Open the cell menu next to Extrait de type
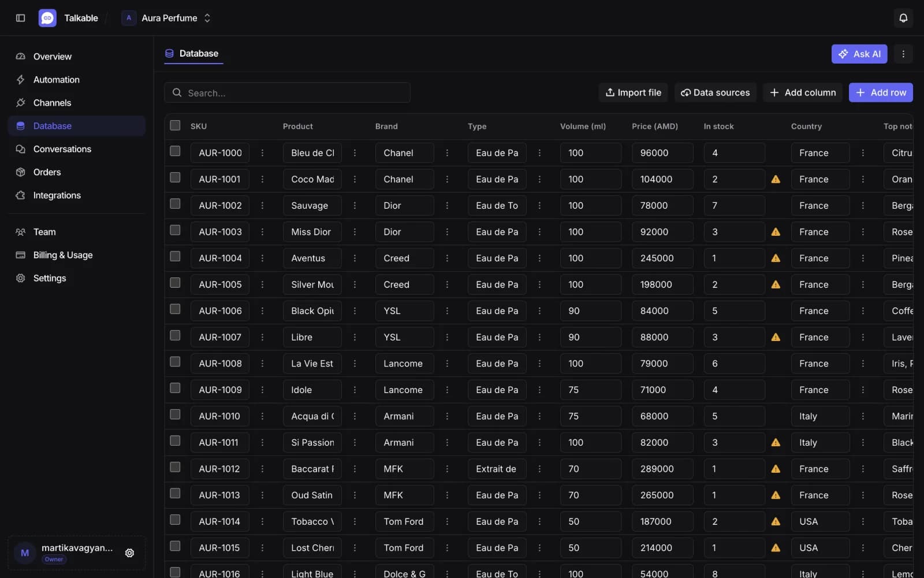This screenshot has height=578, width=924. (539, 469)
